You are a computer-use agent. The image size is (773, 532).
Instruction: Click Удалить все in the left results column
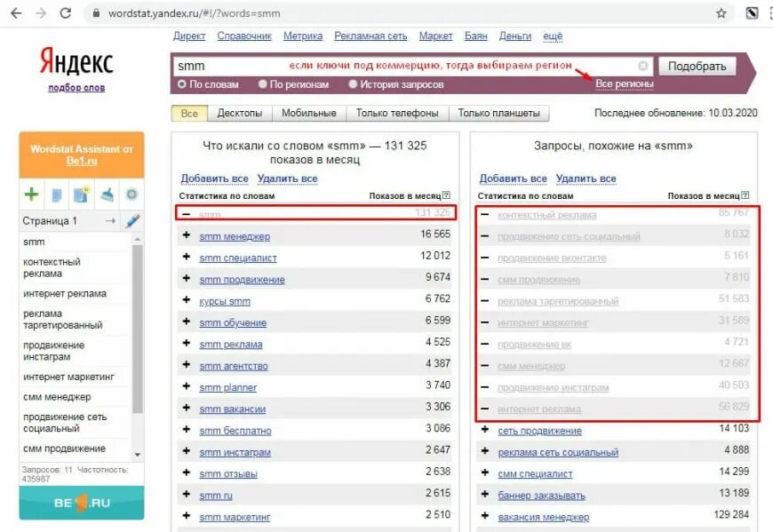click(287, 179)
